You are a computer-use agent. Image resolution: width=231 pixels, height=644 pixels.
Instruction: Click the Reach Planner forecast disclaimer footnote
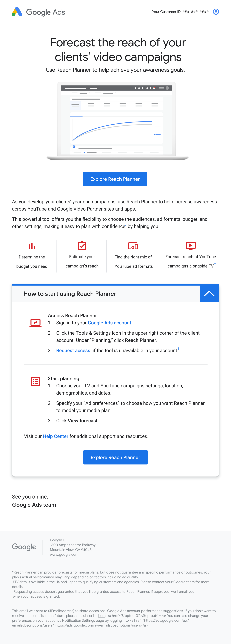[111, 575]
